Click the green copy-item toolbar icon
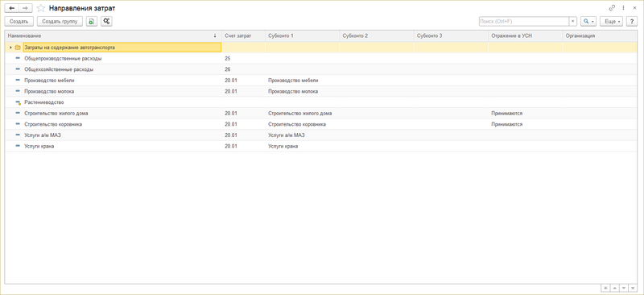Screen dimensions: 644x295 coord(92,22)
